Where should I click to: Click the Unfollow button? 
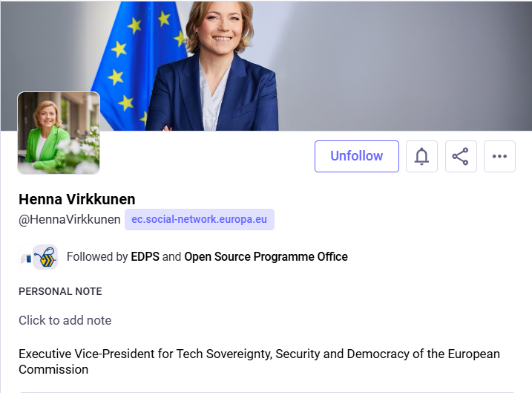[x=356, y=156]
